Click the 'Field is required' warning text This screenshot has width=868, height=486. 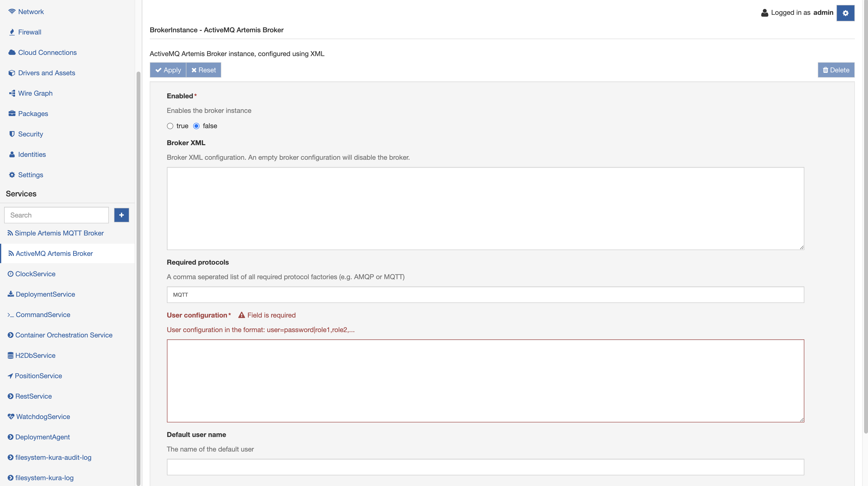271,315
